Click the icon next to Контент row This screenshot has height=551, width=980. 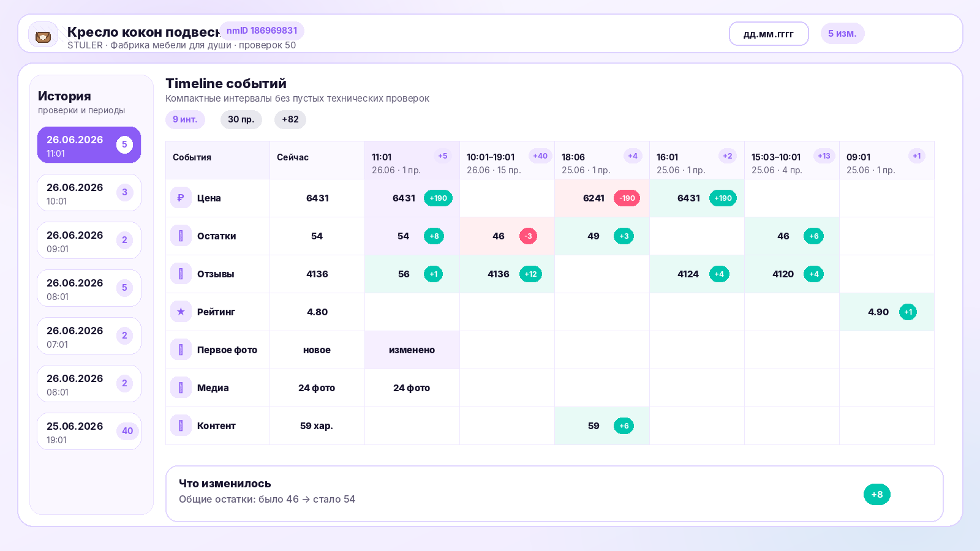[181, 425]
